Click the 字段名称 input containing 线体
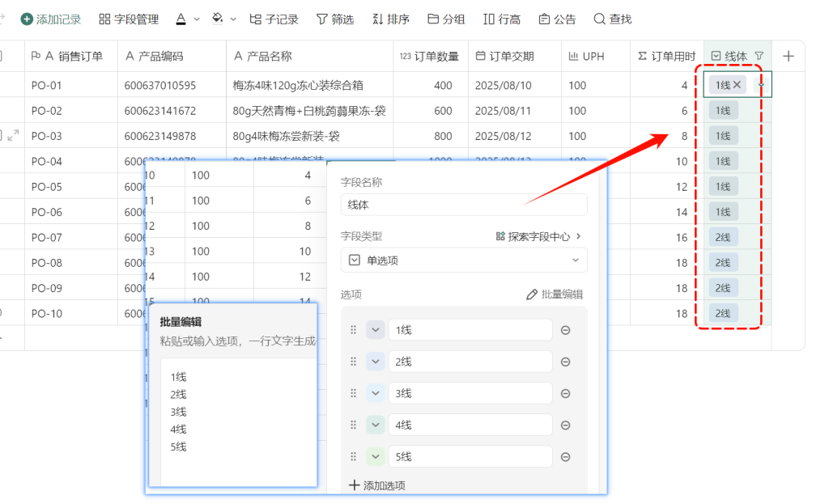Image resolution: width=829 pixels, height=504 pixels. (464, 205)
